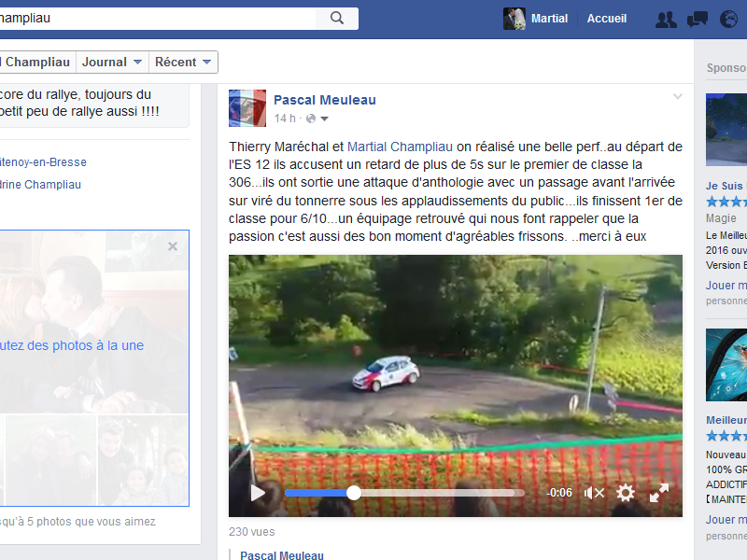This screenshot has width=747, height=560.
Task: Open the post privacy globe dropdown
Action: click(317, 119)
